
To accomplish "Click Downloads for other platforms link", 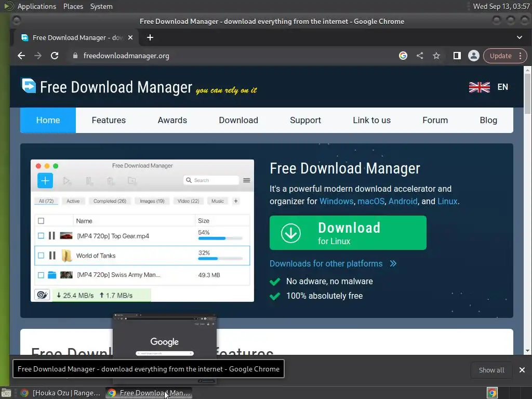I will coord(326,263).
